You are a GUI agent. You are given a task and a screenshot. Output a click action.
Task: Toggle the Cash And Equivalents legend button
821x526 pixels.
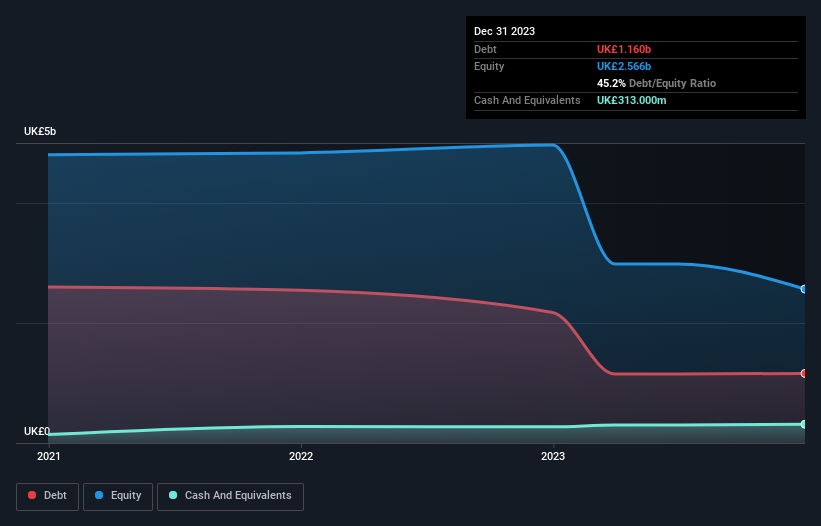coord(230,496)
